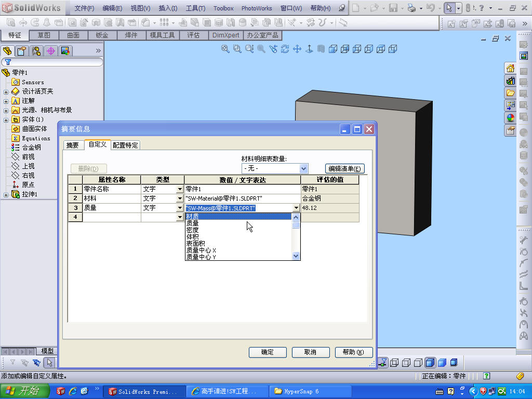This screenshot has height=399, width=532.
Task: Switch to the 摘要 tab
Action: [x=73, y=145]
